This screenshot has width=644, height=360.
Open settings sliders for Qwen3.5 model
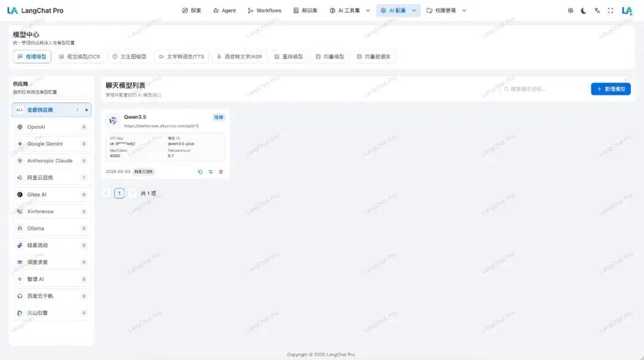click(x=210, y=172)
